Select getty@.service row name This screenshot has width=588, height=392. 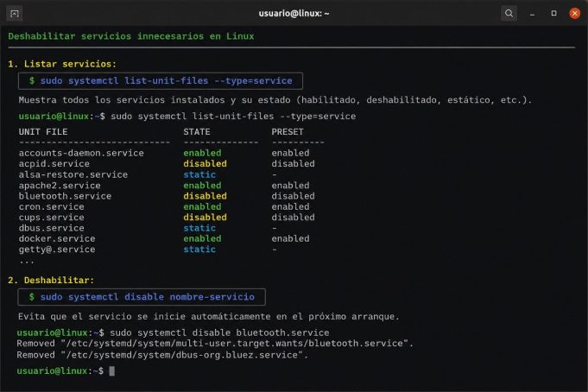[57, 250]
